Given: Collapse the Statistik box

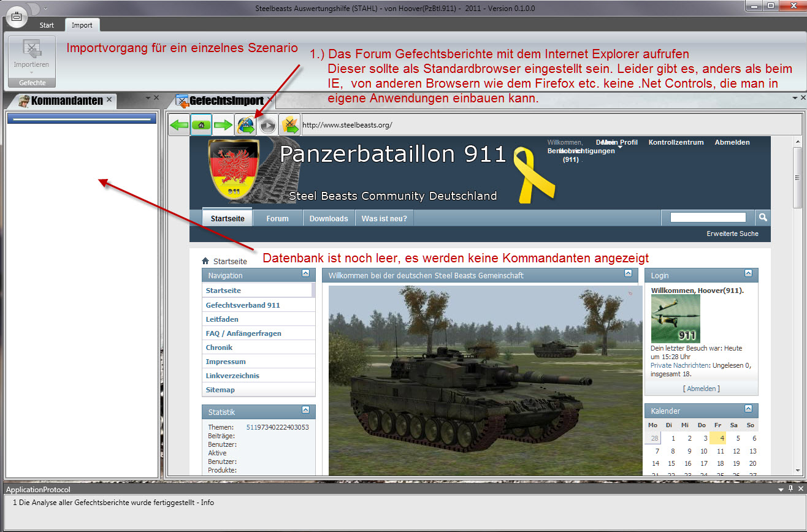Looking at the screenshot, I should pos(305,409).
